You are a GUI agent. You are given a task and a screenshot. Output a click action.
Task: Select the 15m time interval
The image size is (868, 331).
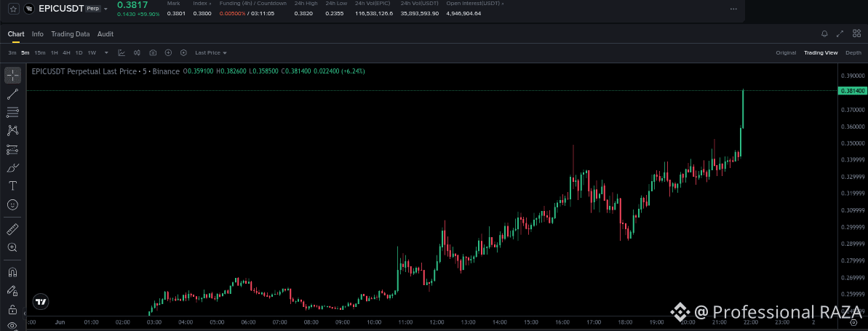click(x=40, y=52)
